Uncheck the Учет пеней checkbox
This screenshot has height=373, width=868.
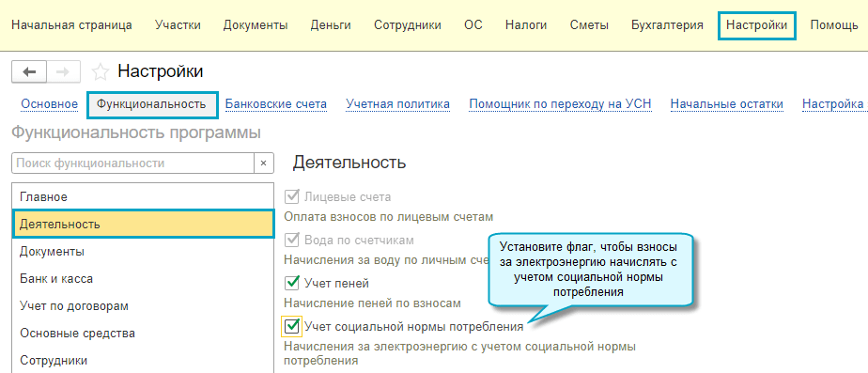[x=291, y=284]
